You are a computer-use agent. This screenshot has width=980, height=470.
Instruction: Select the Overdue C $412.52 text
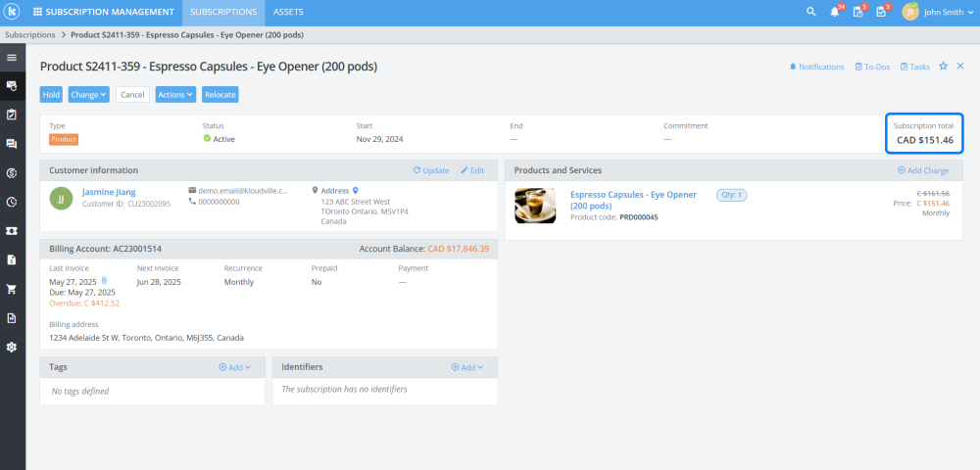pyautogui.click(x=84, y=304)
